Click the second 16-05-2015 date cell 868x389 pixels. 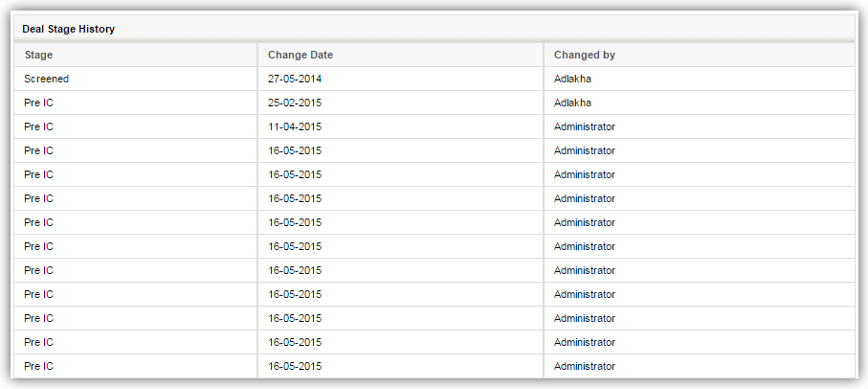pyautogui.click(x=295, y=174)
